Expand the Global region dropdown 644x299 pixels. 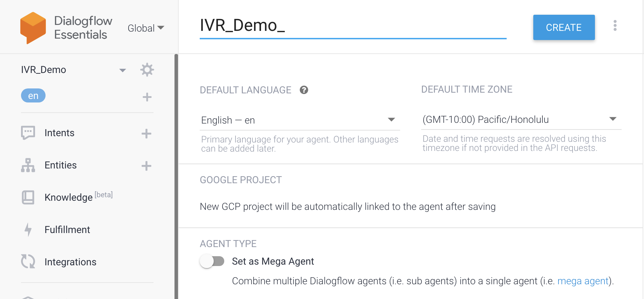pos(146,28)
